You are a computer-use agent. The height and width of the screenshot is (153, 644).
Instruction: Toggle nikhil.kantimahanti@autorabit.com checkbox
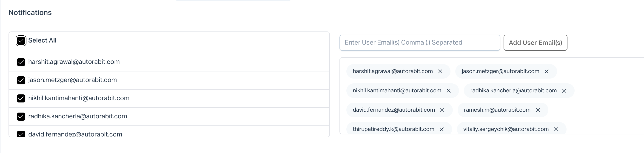(21, 99)
